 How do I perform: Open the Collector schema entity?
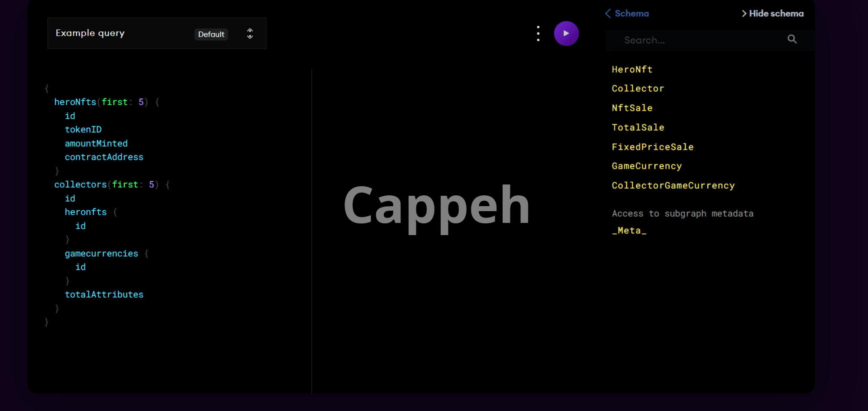pos(637,89)
